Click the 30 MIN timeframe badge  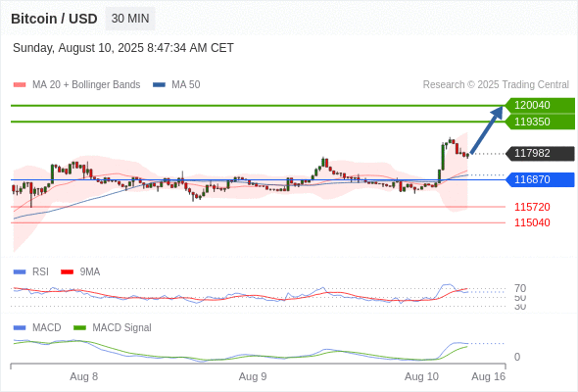tap(130, 19)
